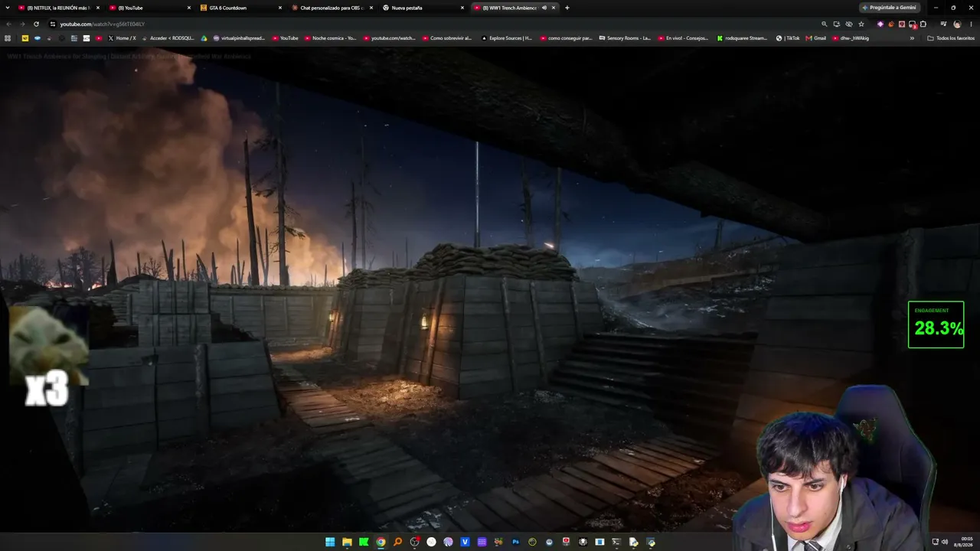
Task: Open the como conseguir par... bookmark
Action: (566, 37)
